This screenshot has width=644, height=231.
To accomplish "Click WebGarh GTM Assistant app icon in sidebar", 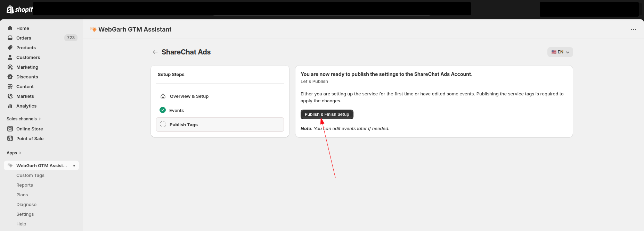I will [x=10, y=165].
